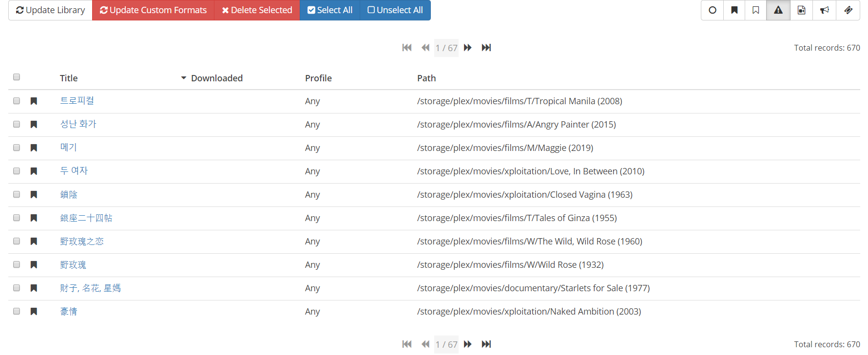Toggle the select-all checkbox in table header
This screenshot has height=355, width=868.
17,77
